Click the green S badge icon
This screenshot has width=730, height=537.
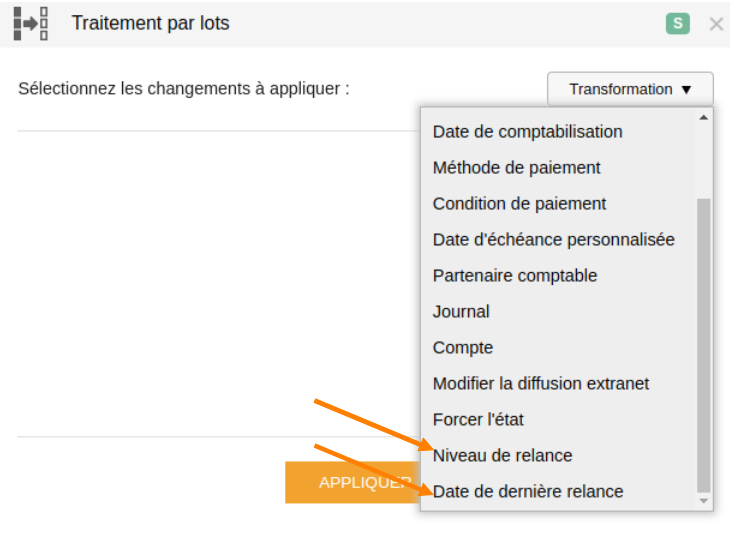tap(677, 23)
